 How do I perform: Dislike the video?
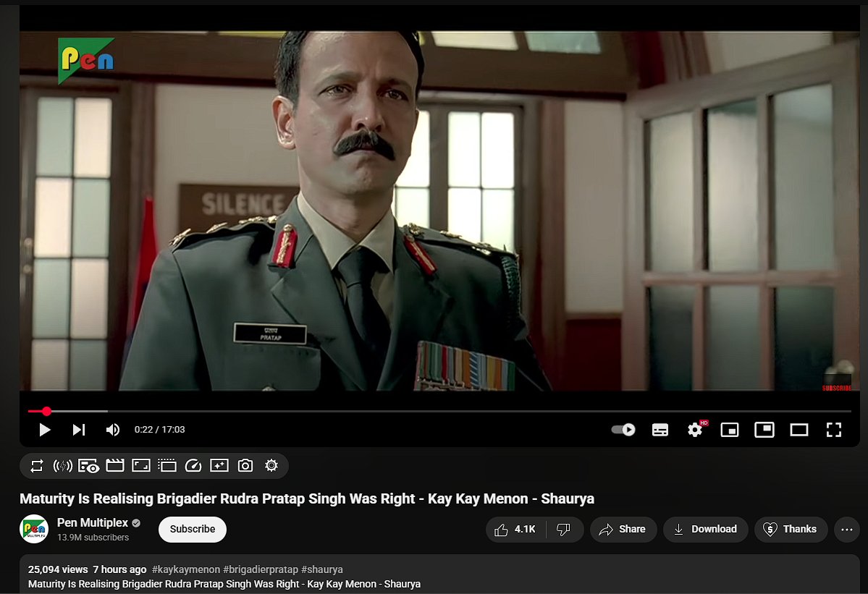(563, 530)
